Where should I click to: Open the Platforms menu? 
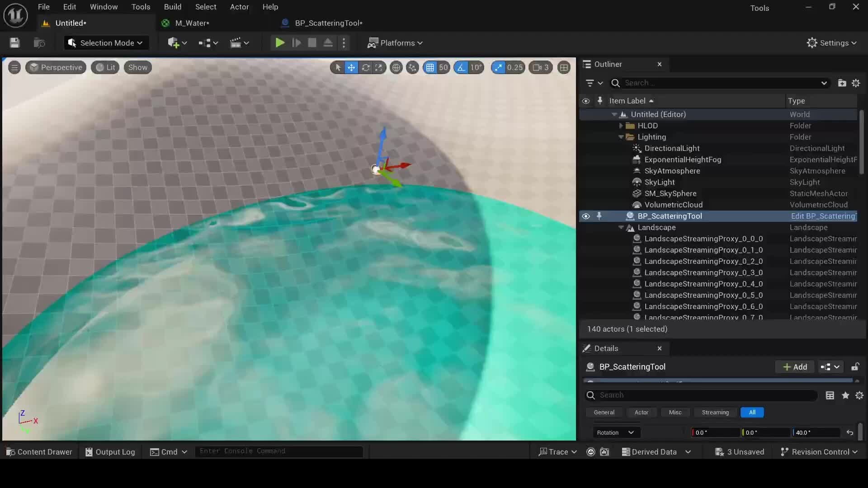tap(395, 42)
